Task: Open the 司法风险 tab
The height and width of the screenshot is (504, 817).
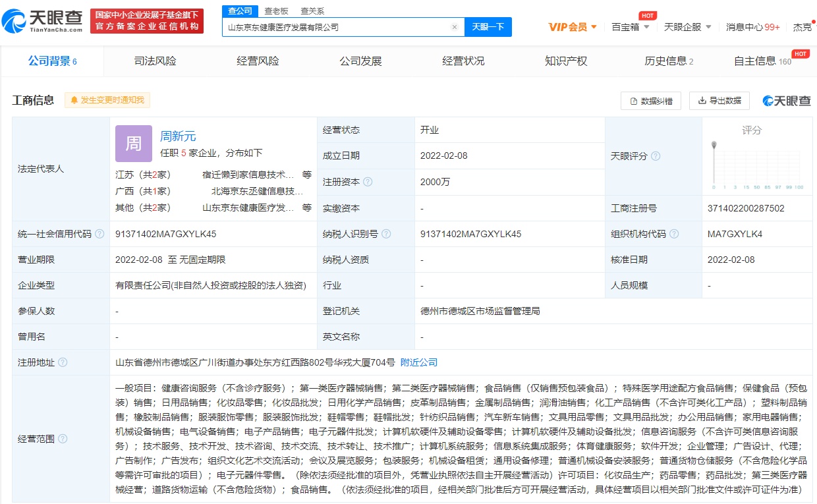Action: coord(155,61)
